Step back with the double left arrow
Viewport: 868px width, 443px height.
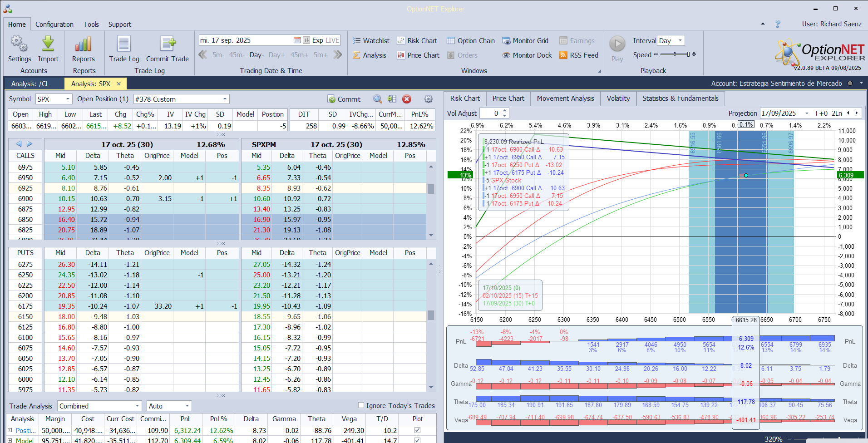pyautogui.click(x=203, y=55)
